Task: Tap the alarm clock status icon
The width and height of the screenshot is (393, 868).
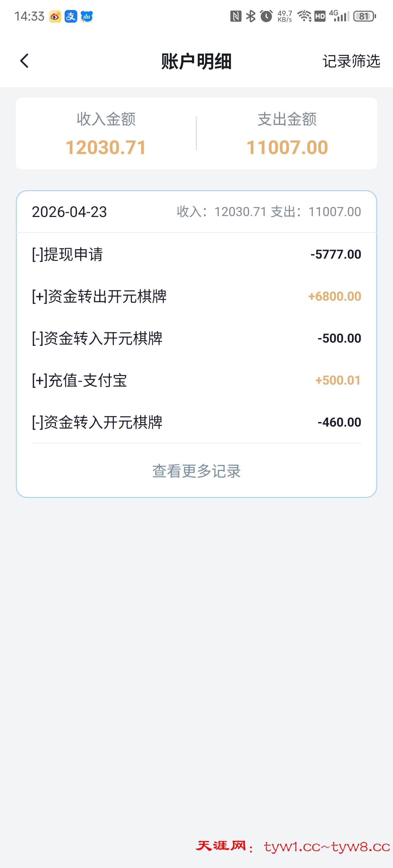Action: [x=266, y=16]
